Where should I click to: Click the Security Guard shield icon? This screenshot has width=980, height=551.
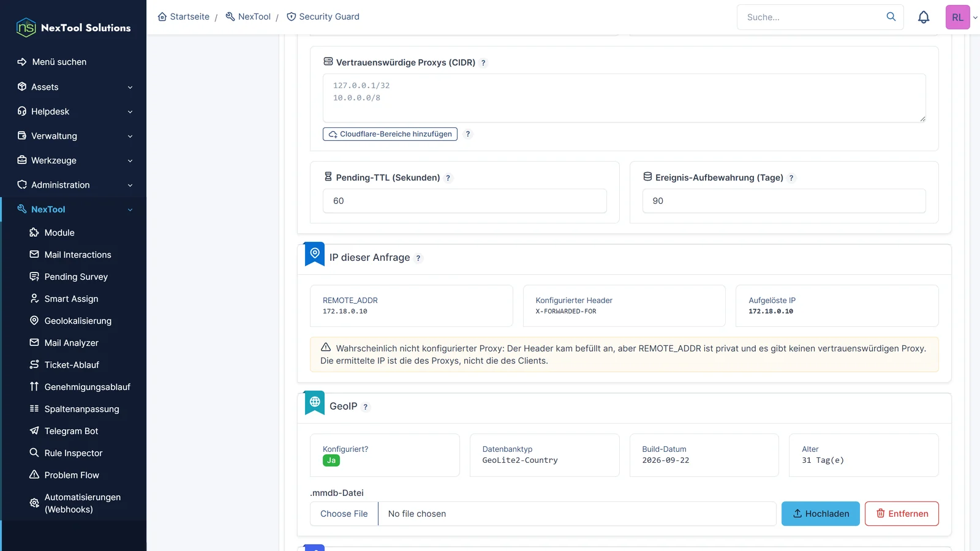point(292,17)
